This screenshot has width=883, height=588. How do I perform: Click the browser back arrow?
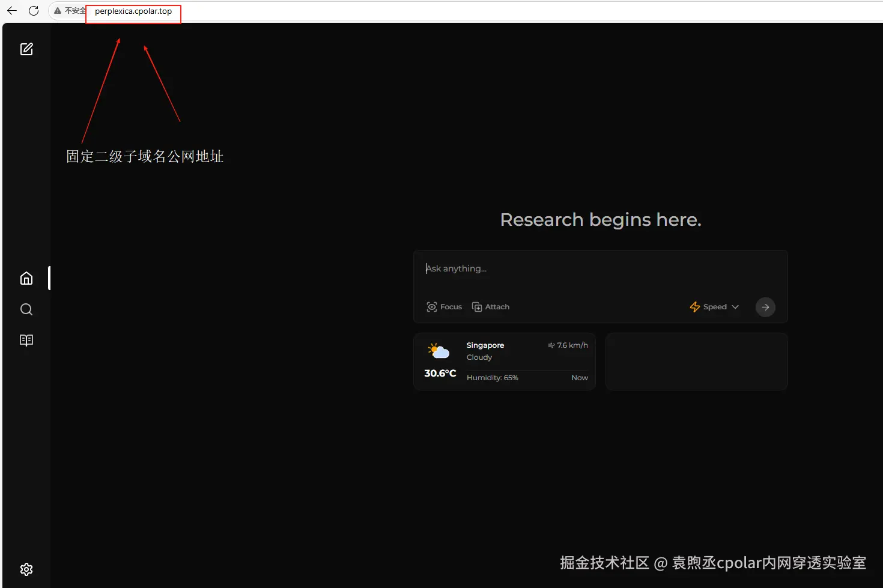[12, 11]
